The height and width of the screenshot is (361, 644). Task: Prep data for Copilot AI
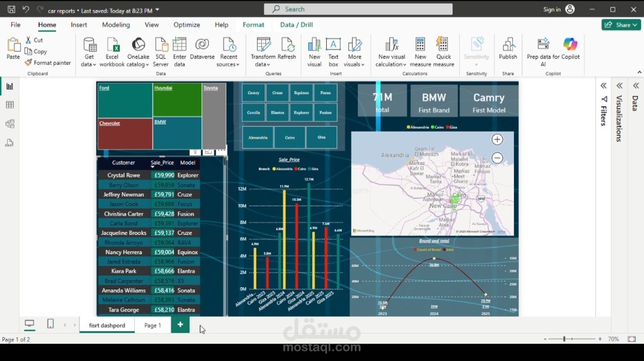tap(543, 52)
